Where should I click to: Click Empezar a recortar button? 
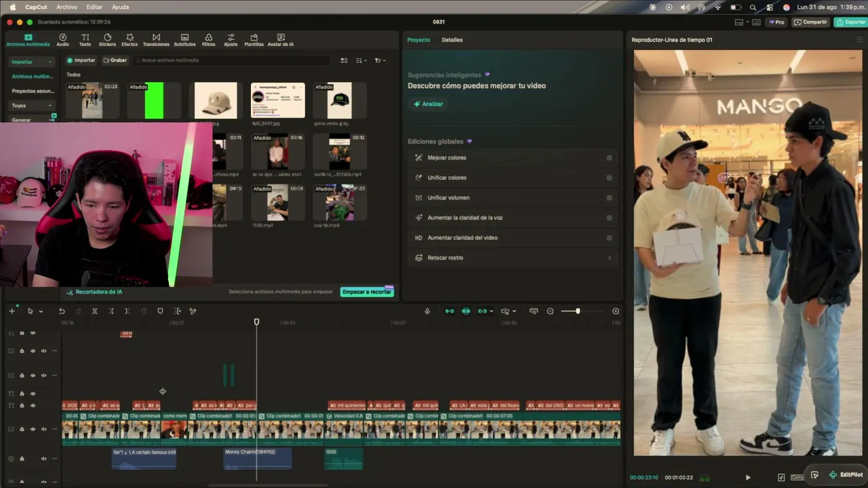tap(367, 291)
